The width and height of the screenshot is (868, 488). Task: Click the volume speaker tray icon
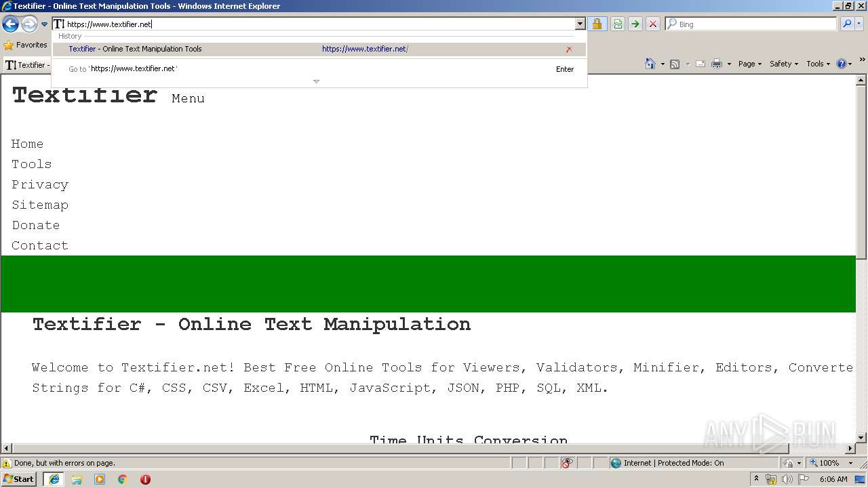coord(787,480)
